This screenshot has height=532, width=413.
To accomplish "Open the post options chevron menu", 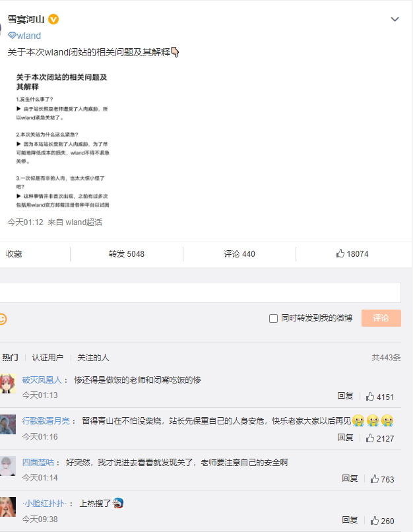I will 395,19.
